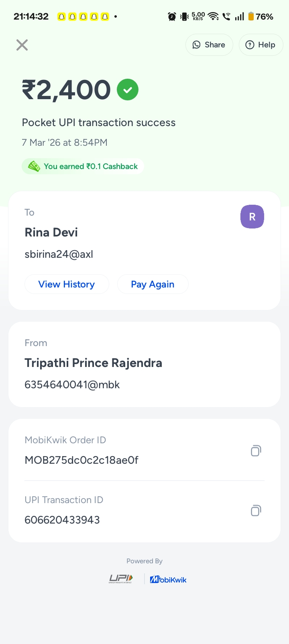Screen dimensions: 289x644
Task: Open the Help option
Action: pyautogui.click(x=261, y=45)
